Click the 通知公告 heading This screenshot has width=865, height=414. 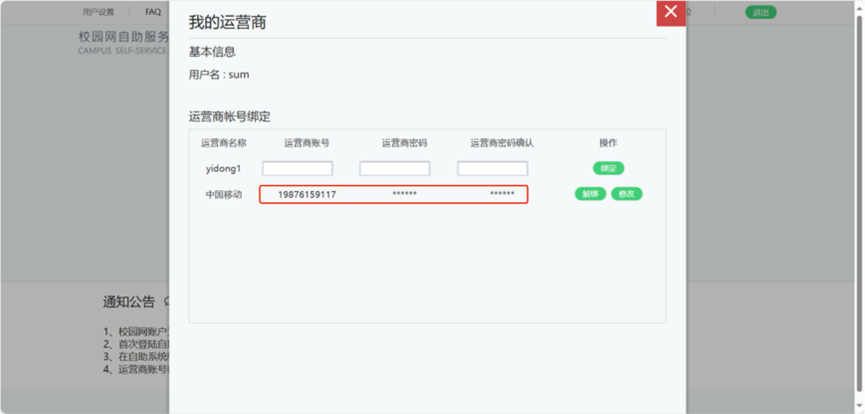pyautogui.click(x=129, y=301)
